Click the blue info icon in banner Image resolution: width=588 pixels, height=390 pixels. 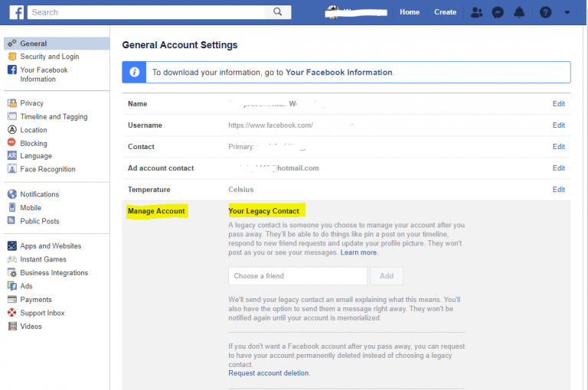point(134,72)
